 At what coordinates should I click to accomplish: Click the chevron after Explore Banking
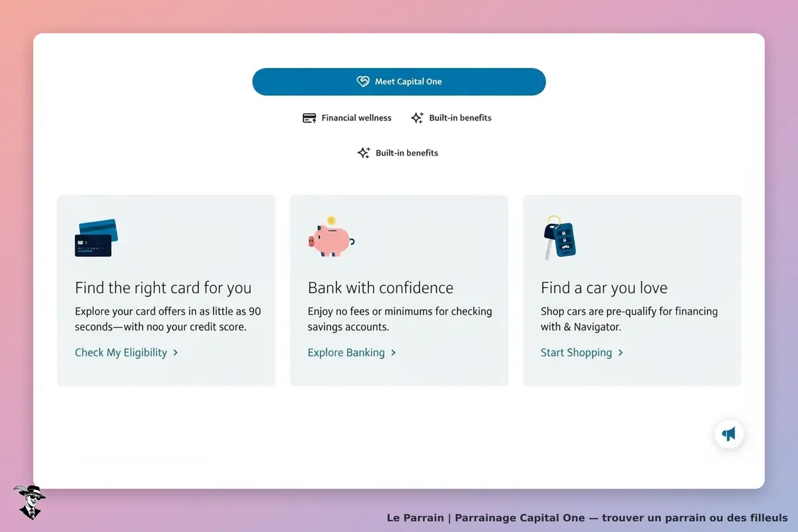point(394,352)
